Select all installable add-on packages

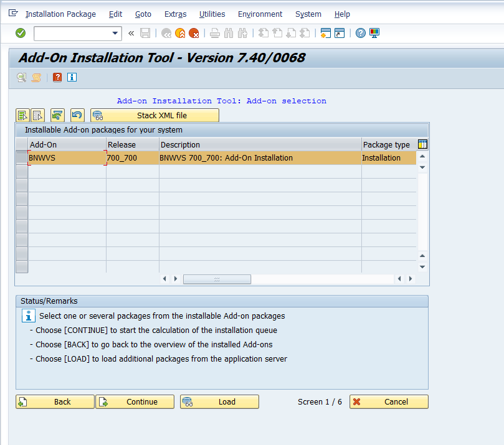coord(22,115)
